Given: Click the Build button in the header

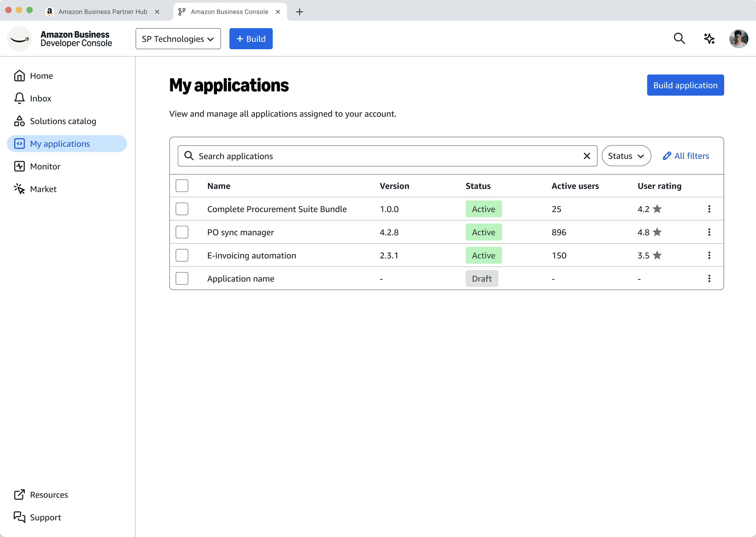Looking at the screenshot, I should [x=251, y=39].
